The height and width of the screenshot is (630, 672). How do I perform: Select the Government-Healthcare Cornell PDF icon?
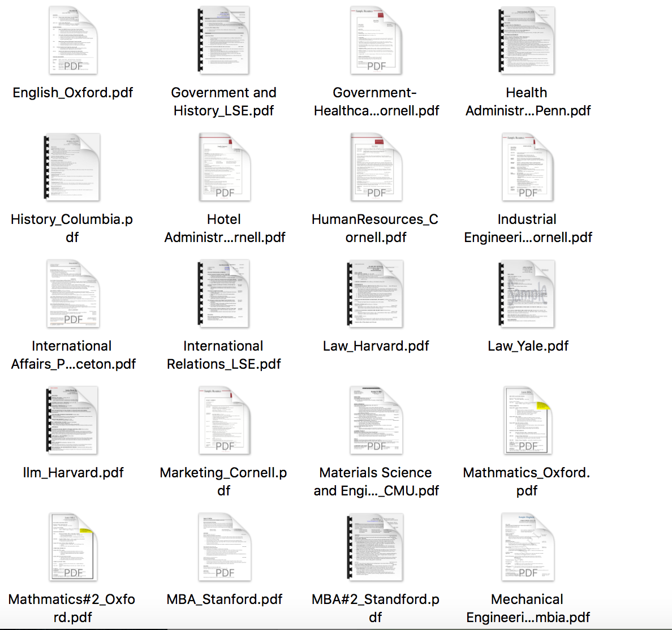tap(376, 40)
